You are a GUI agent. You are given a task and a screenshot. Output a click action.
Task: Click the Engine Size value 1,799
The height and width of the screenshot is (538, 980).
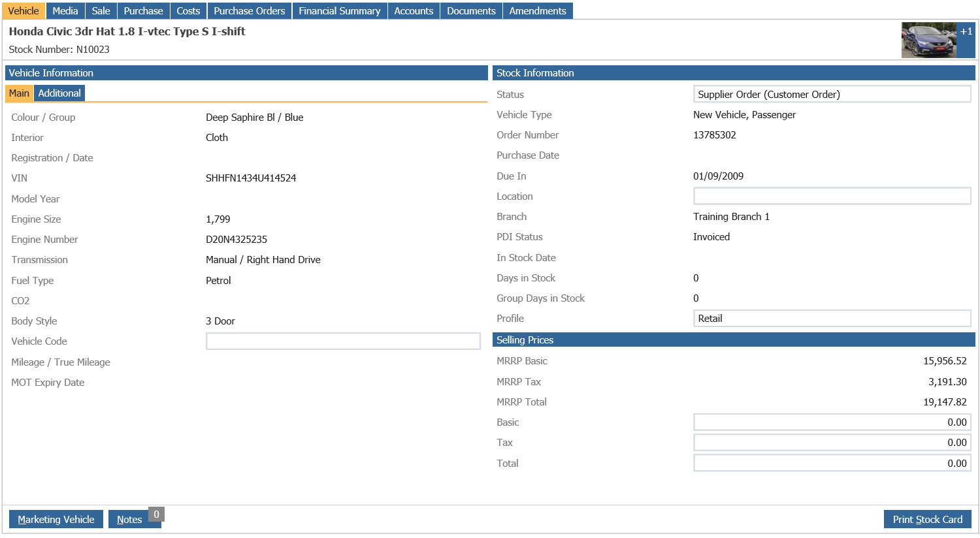218,219
